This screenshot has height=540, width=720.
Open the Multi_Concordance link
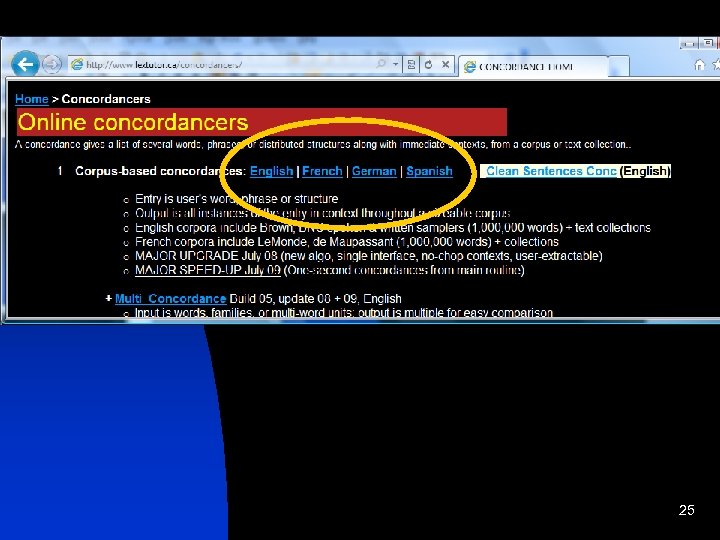pos(170,298)
